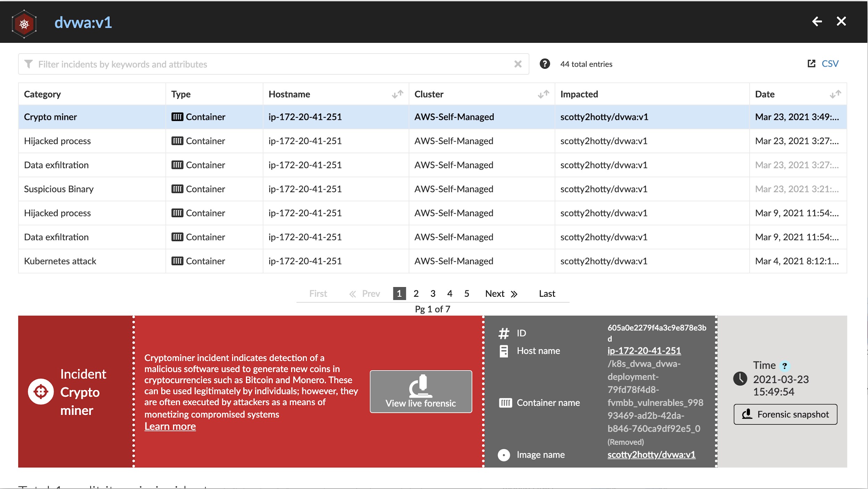Click the CSV export icon
This screenshot has height=489, width=868.
pyautogui.click(x=811, y=64)
